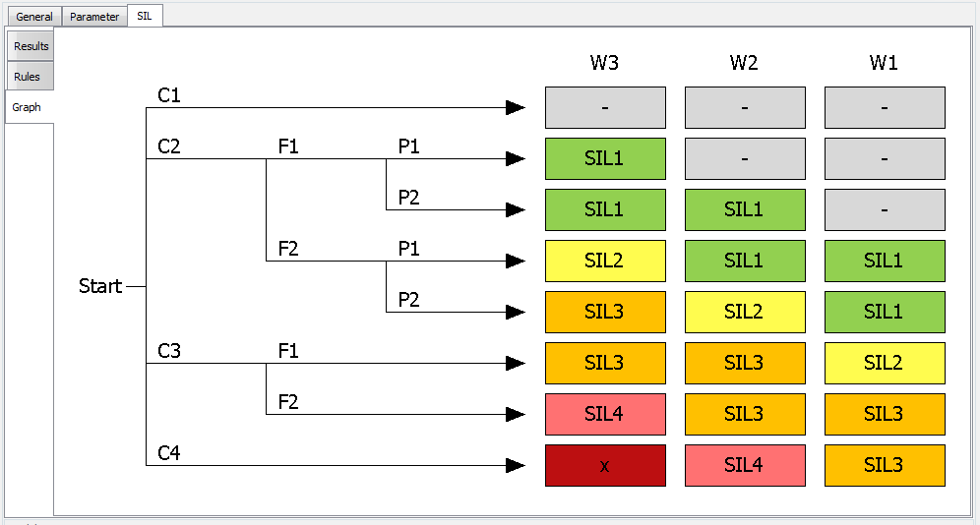Select the SIL tab

coord(145,16)
